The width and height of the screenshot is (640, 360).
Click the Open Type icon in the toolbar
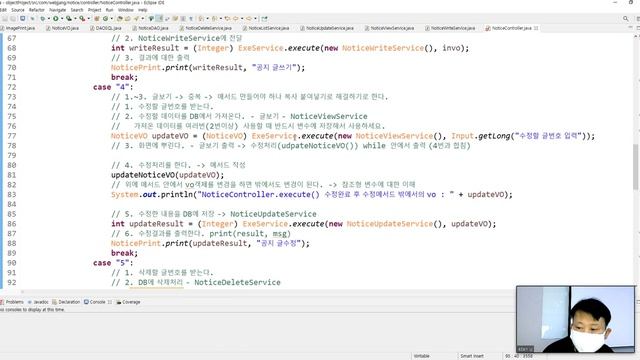pyautogui.click(x=119, y=18)
